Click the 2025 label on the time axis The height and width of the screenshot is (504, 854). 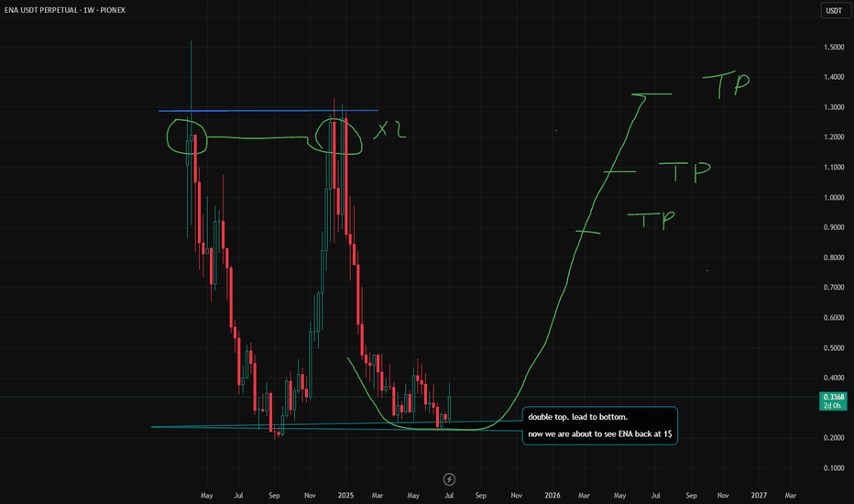click(x=345, y=495)
